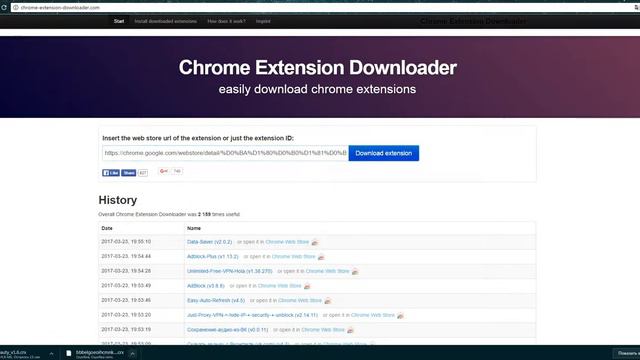
Task: Click the store icon in (v0.0.11) row
Action: (350, 330)
